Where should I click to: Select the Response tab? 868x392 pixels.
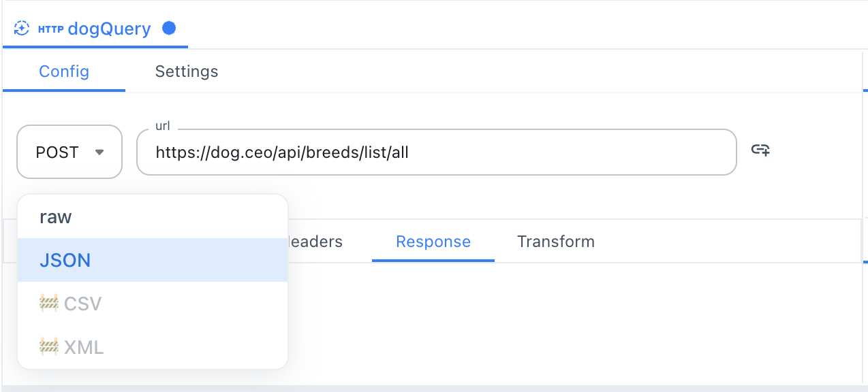433,241
